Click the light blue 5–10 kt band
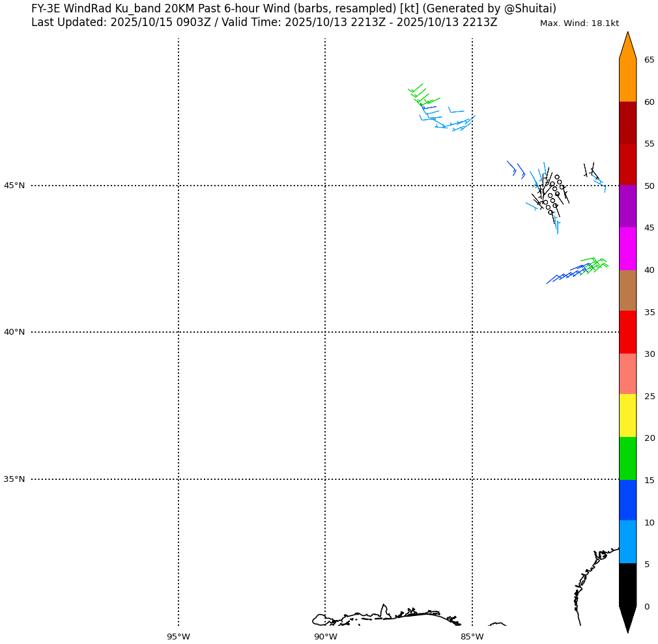The width and height of the screenshot is (658, 644). tap(627, 542)
